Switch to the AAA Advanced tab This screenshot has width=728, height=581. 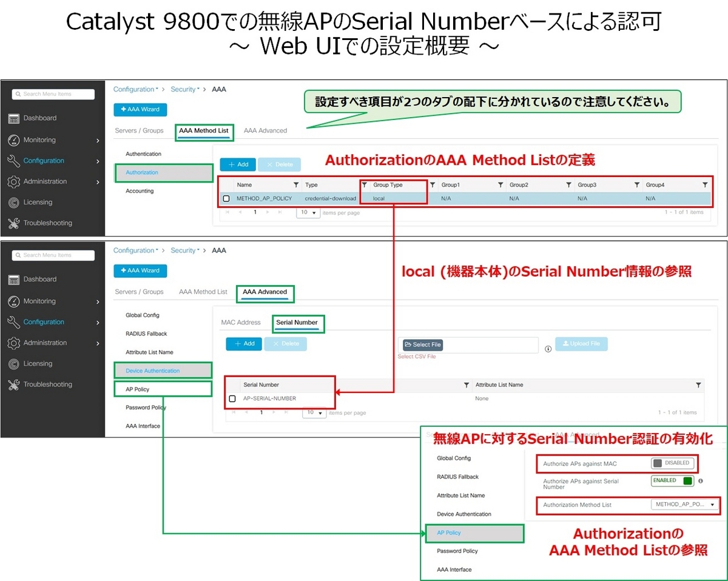pyautogui.click(x=265, y=294)
